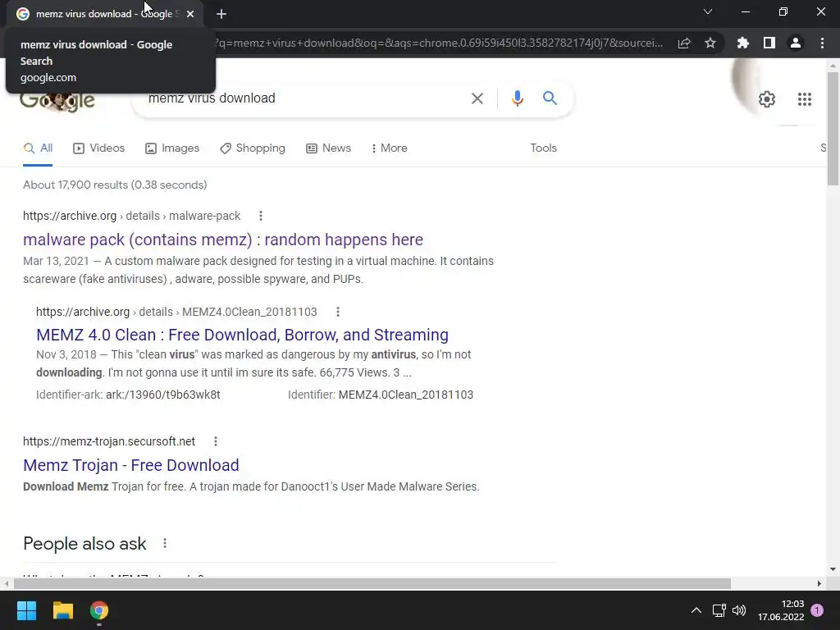Switch to the Images tab
The image size is (840, 630).
point(172,148)
